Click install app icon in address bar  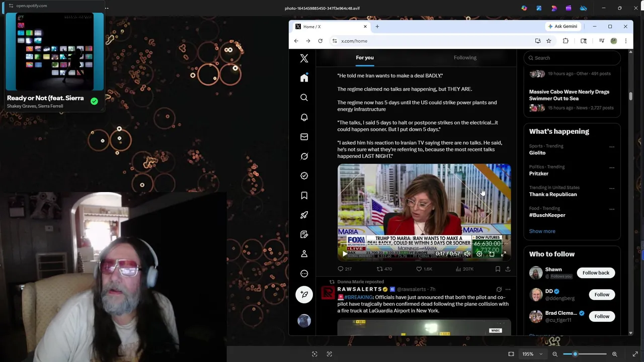coord(538,41)
